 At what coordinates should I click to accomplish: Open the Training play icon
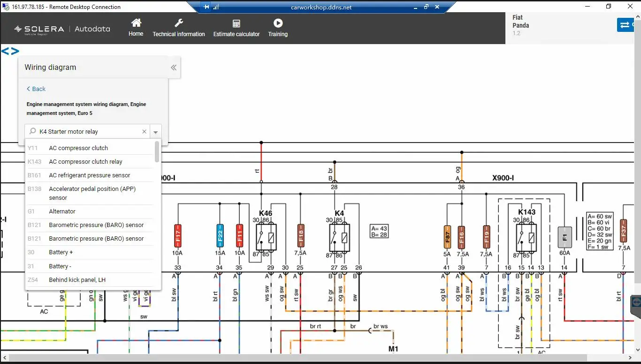278,23
